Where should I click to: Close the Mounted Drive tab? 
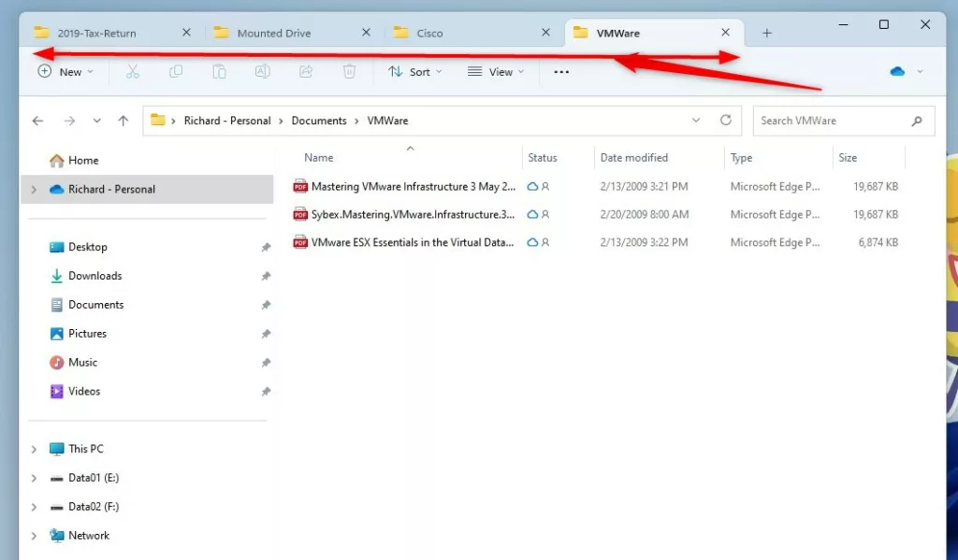tap(366, 33)
